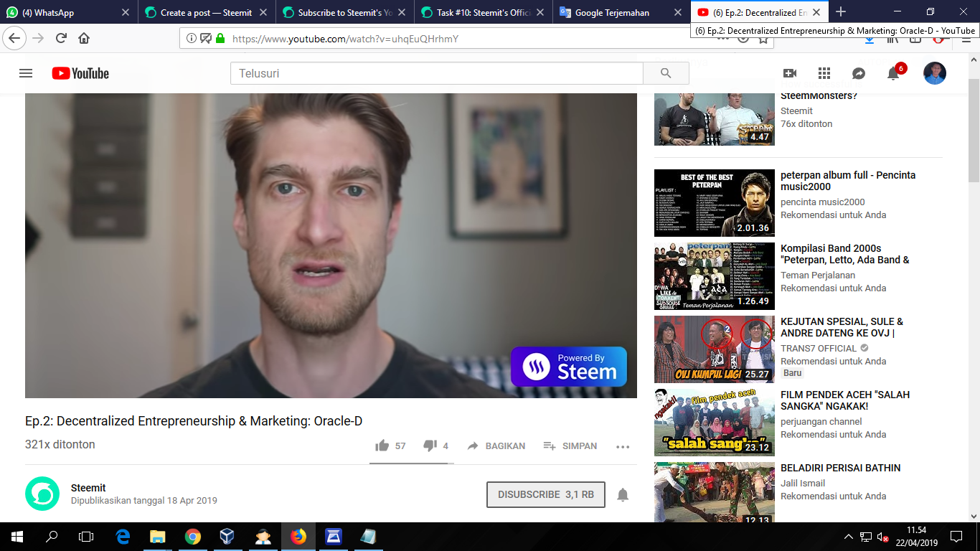The height and width of the screenshot is (551, 980).
Task: Switch to the Google Terjemahan tab
Action: click(623, 12)
